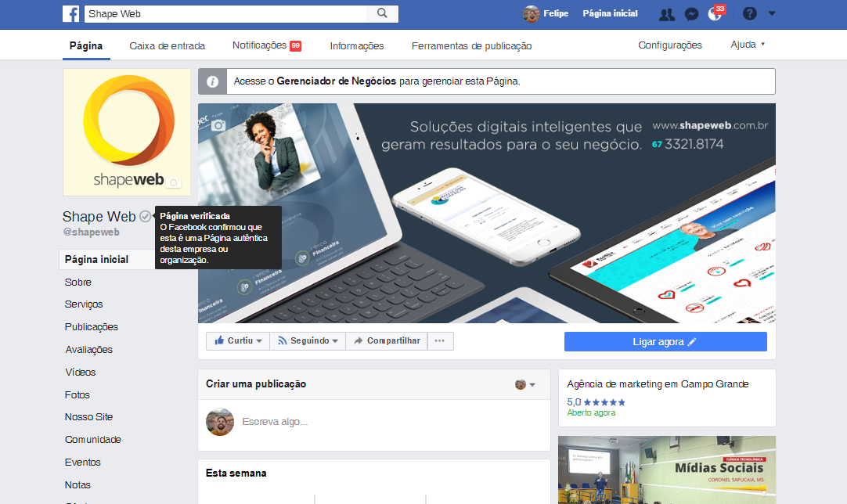Open Notas in the sidebar
This screenshot has width=847, height=504.
tap(77, 485)
